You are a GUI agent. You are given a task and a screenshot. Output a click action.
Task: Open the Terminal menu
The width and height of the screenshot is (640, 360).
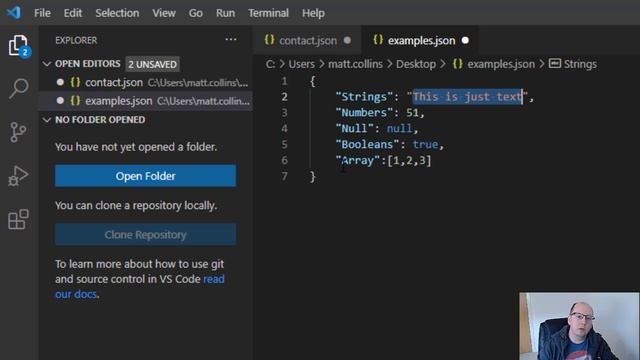click(268, 13)
